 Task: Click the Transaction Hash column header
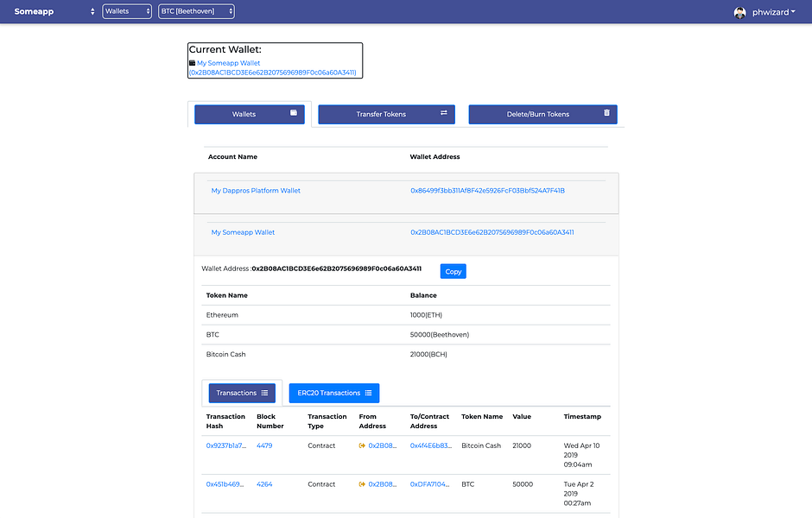tap(225, 421)
